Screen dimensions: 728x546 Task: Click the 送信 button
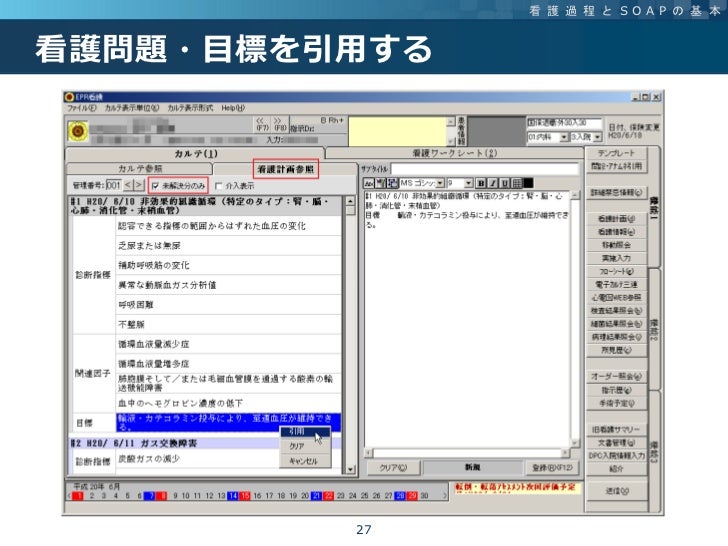616,491
